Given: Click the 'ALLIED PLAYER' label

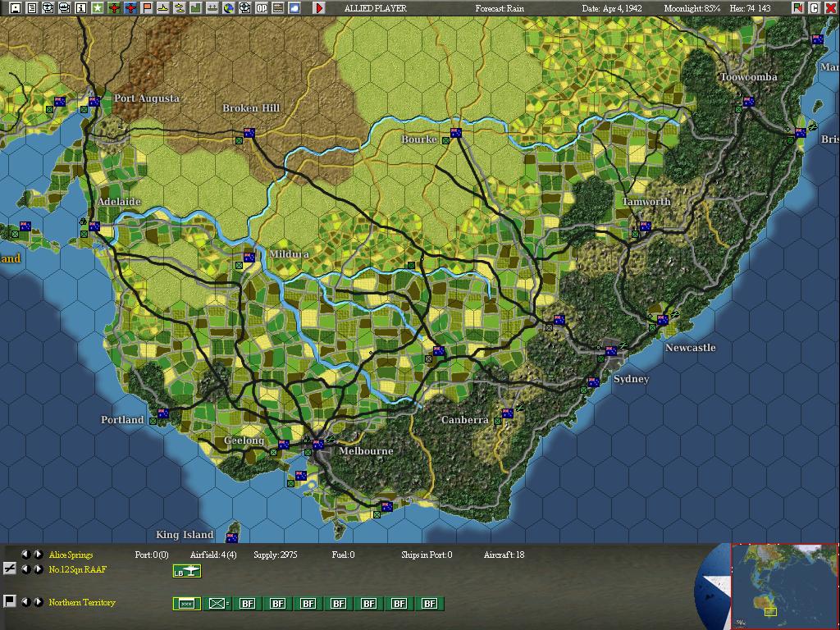Looking at the screenshot, I should [x=375, y=8].
